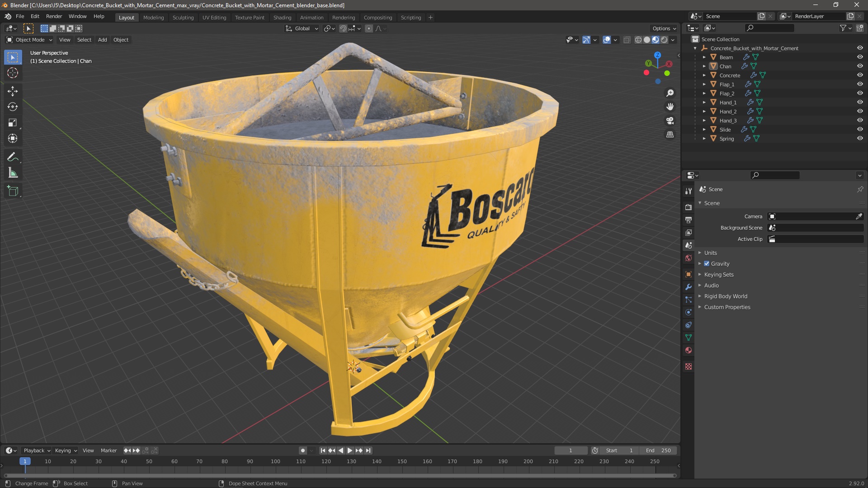Open Object Constraints properties tab
This screenshot has width=868, height=488.
click(689, 325)
